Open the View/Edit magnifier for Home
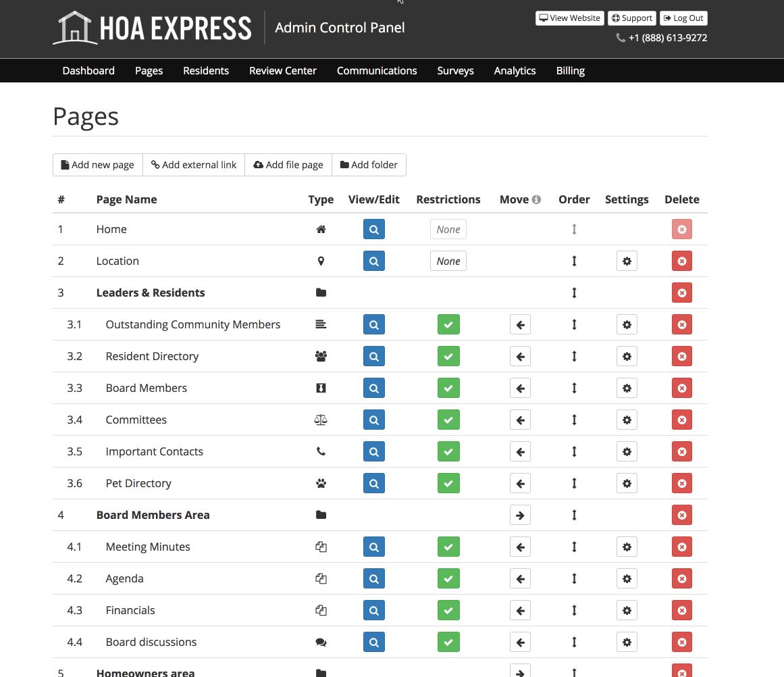Viewport: 784px width, 677px height. tap(373, 229)
